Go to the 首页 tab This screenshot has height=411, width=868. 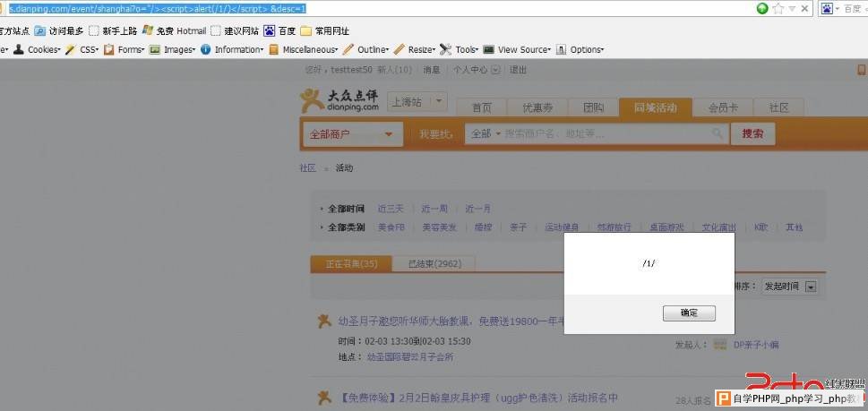coord(482,107)
